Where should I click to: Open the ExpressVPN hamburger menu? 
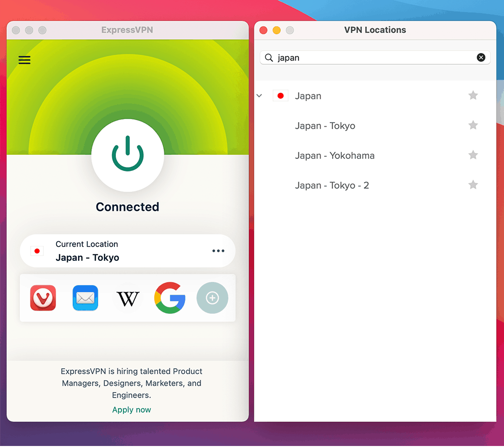24,60
